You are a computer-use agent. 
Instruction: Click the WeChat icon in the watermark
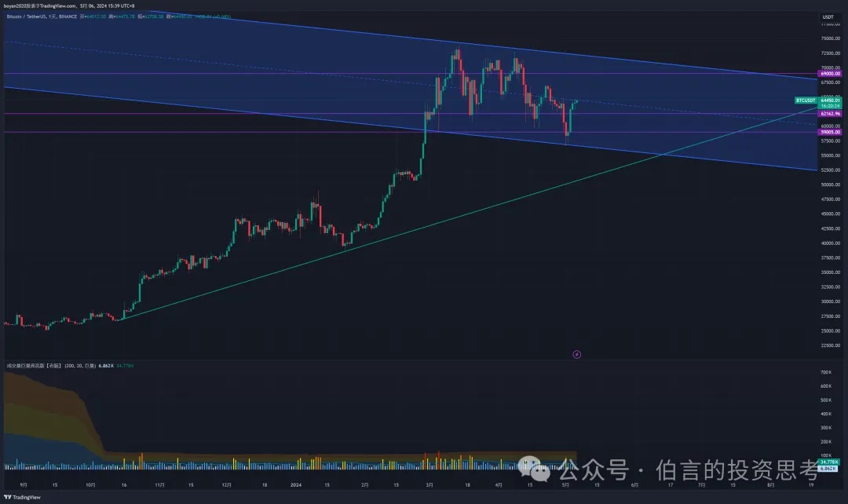(541, 470)
